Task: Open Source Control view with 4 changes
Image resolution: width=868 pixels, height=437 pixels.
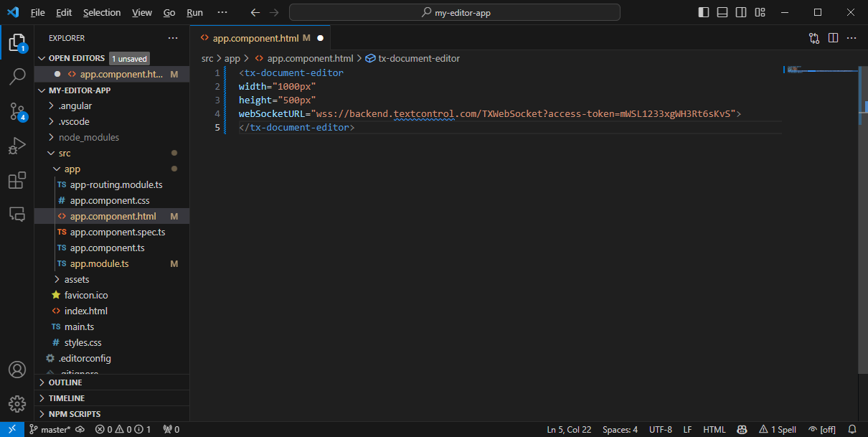Action: pos(17,111)
